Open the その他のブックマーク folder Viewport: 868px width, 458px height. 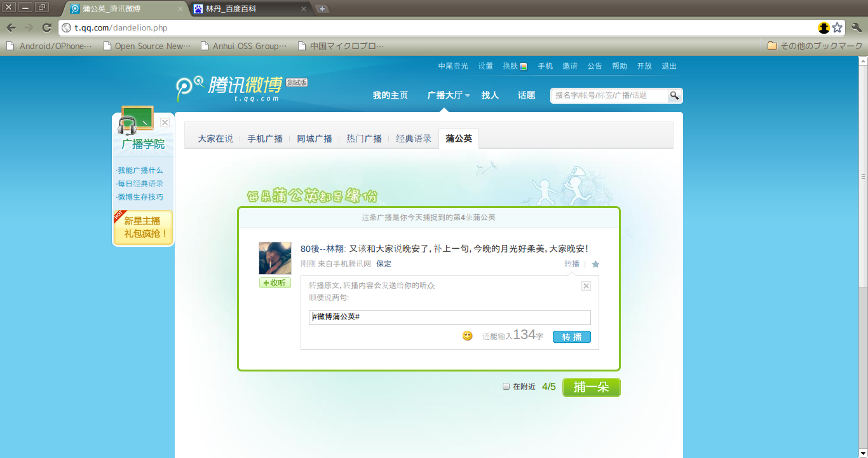pos(815,46)
